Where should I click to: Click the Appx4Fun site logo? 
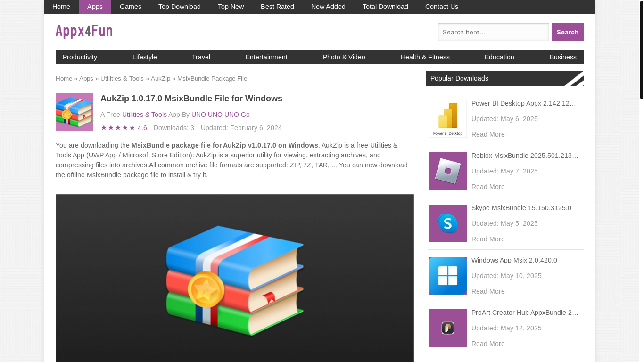pos(84,32)
